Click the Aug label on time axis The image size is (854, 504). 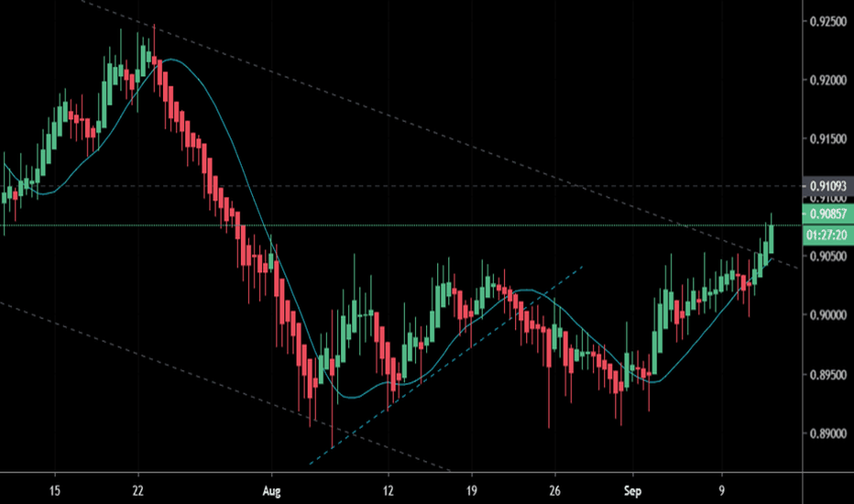coord(271,491)
